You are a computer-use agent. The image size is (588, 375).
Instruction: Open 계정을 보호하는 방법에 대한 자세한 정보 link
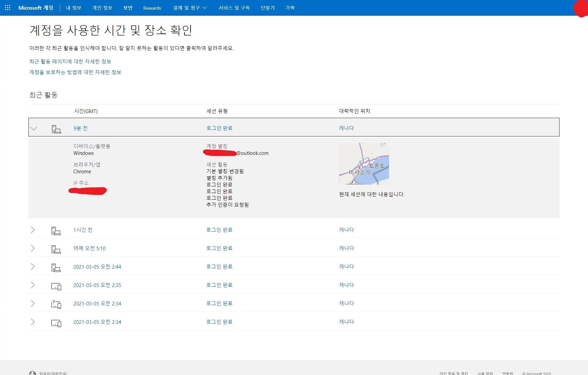[x=75, y=72]
